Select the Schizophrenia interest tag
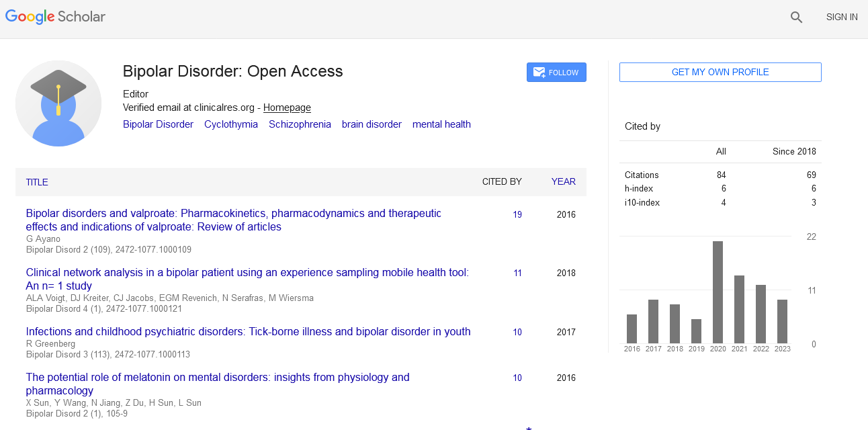 300,124
